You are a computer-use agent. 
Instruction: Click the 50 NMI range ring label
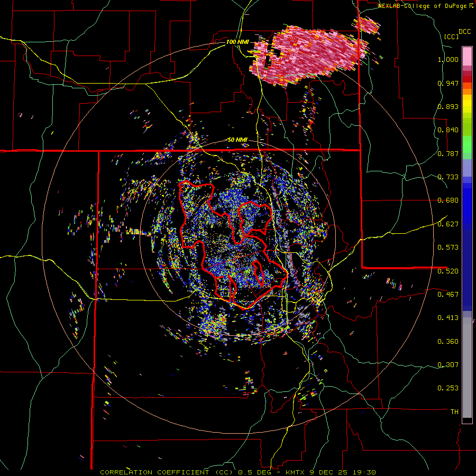pyautogui.click(x=237, y=140)
